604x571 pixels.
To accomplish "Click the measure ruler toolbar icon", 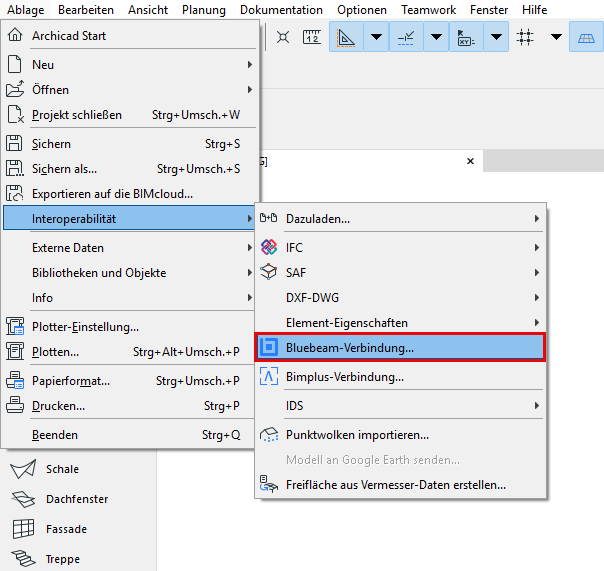I will 312,37.
